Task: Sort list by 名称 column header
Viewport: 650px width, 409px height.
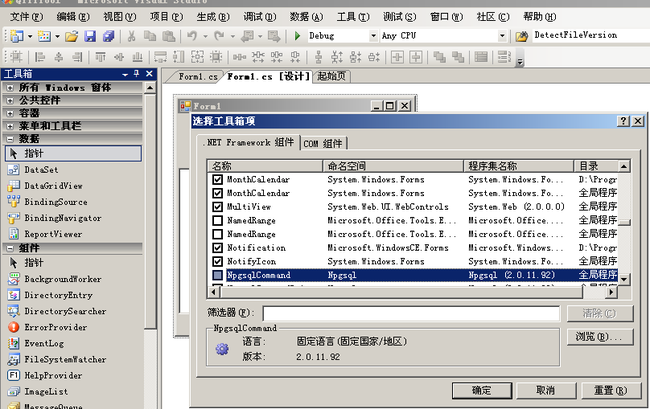Action: point(265,166)
